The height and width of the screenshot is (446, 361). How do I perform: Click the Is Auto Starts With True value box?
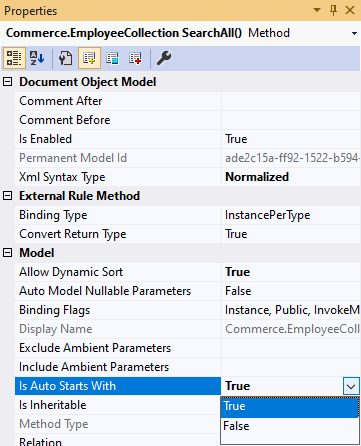point(282,386)
